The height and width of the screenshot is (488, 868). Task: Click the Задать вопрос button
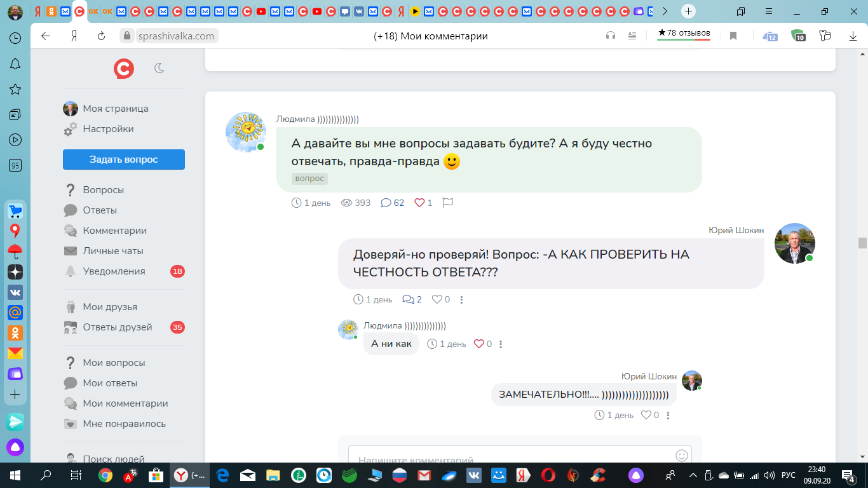coord(124,159)
